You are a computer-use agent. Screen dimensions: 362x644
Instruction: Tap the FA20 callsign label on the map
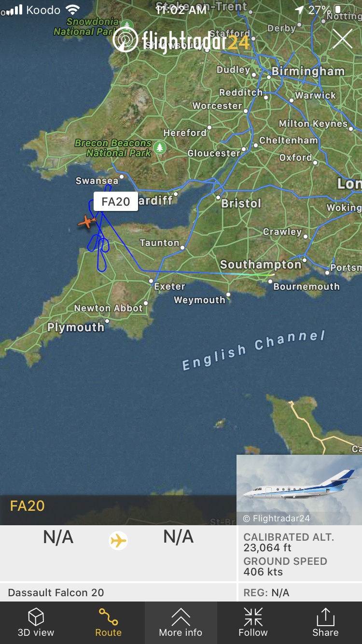(116, 201)
